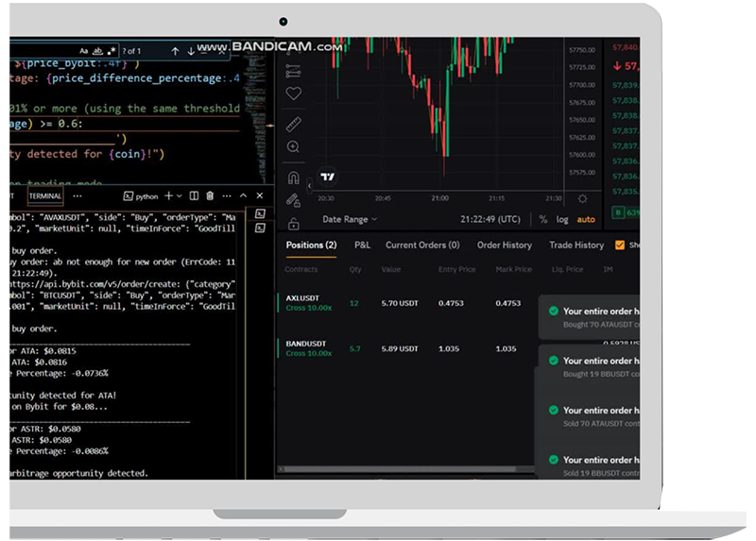Toggle Match Case in the find widget

(x=83, y=51)
